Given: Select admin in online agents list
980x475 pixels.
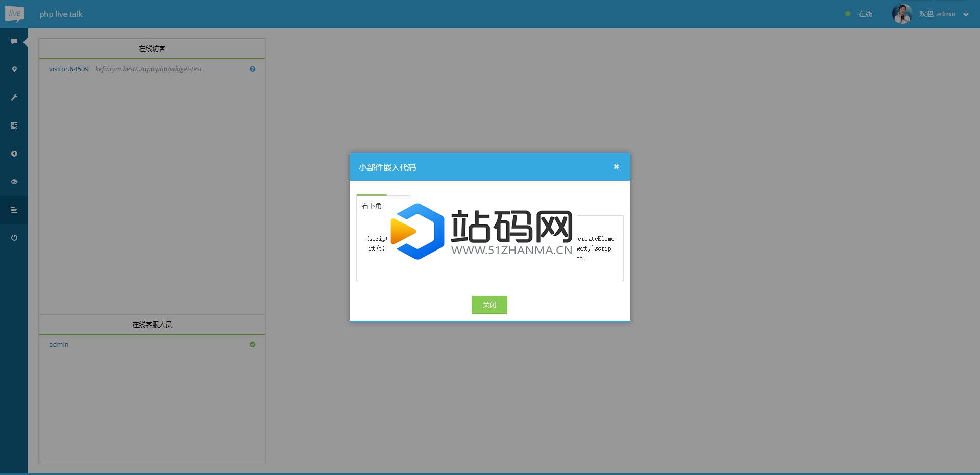Looking at the screenshot, I should [x=59, y=345].
